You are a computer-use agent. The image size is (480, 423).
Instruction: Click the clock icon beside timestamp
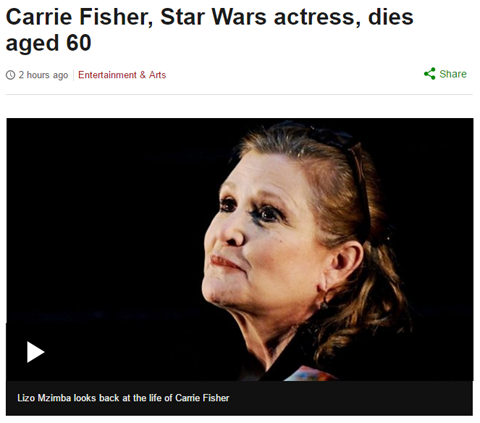[11, 75]
